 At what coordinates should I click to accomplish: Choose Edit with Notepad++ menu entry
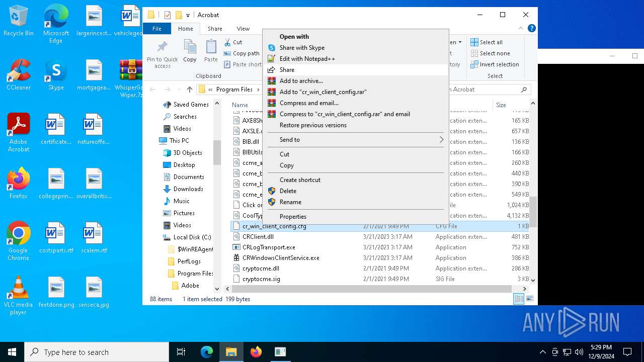coord(355,59)
